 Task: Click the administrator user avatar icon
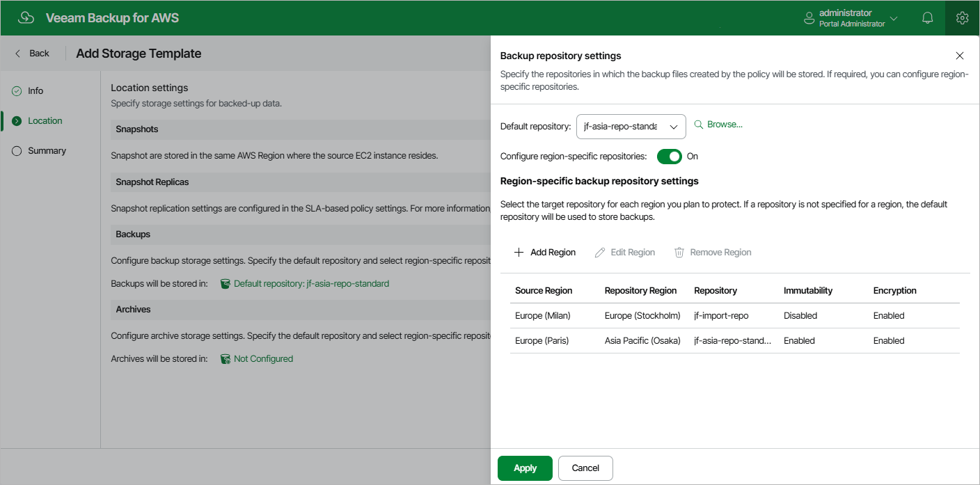coord(809,18)
